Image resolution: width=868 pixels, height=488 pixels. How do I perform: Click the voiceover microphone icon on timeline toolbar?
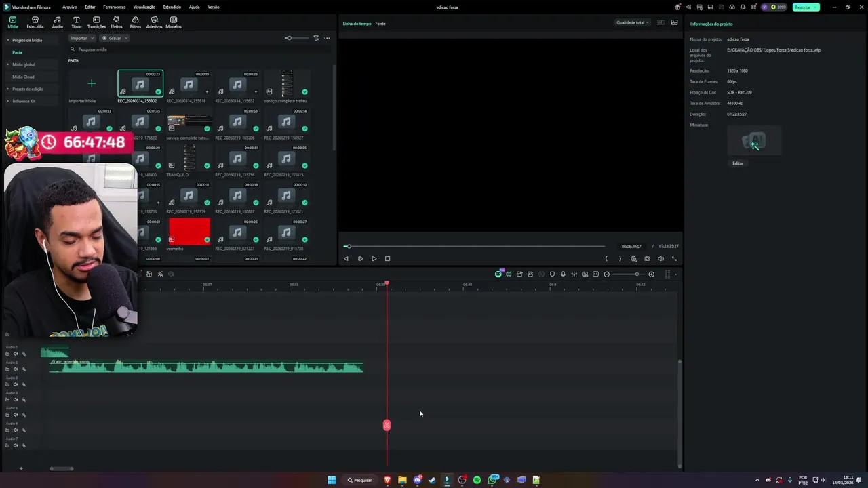click(563, 274)
